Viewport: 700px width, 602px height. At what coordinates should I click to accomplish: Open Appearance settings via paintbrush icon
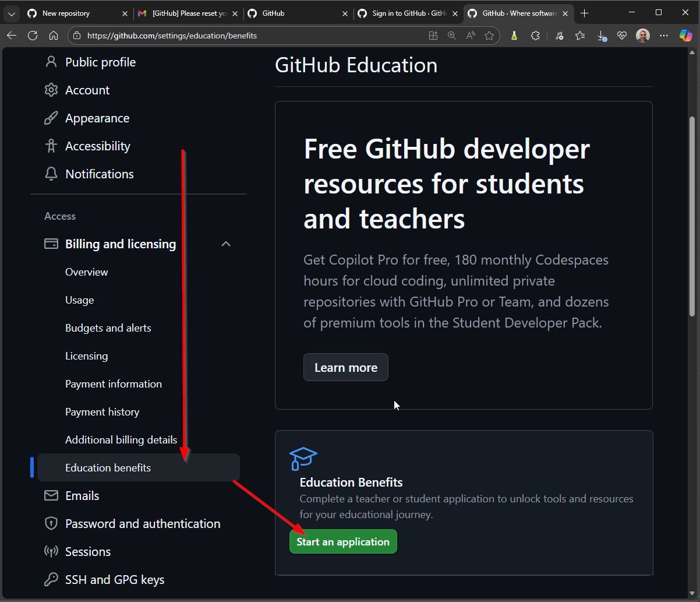click(x=51, y=118)
